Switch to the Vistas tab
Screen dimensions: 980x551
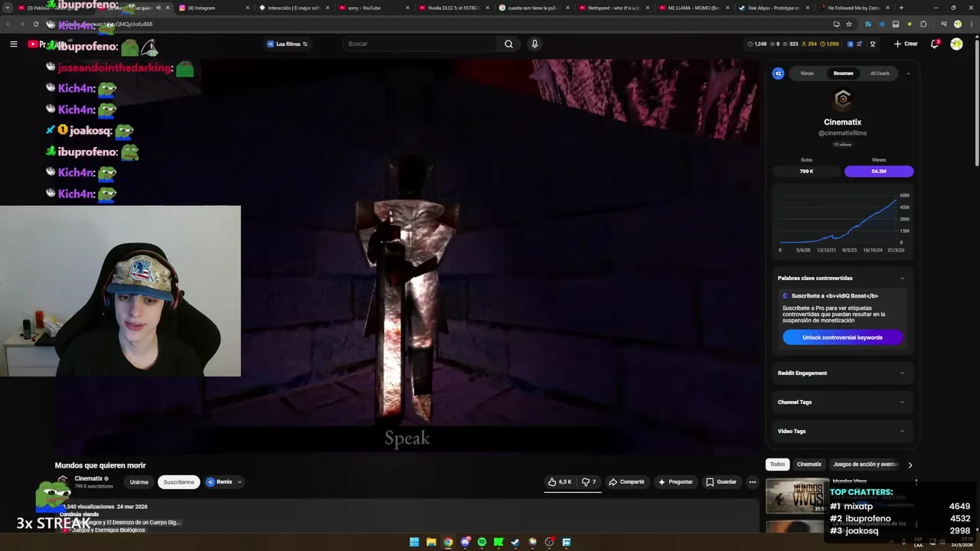pos(807,73)
